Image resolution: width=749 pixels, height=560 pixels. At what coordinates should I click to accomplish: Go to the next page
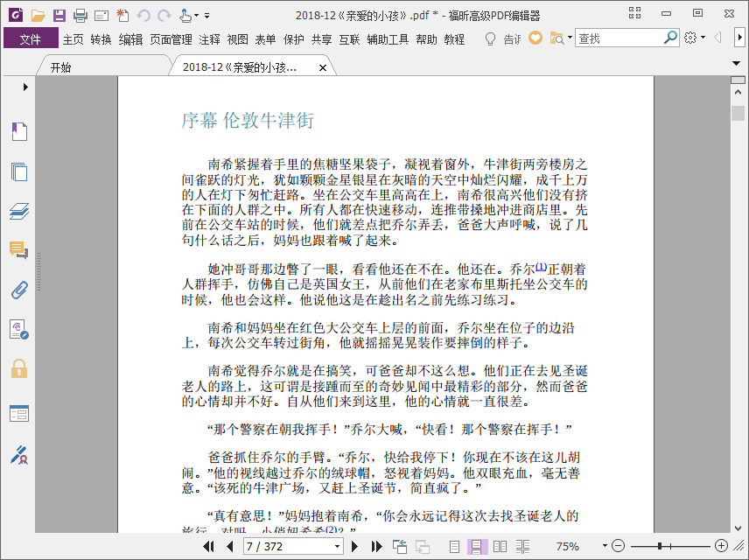(x=355, y=546)
